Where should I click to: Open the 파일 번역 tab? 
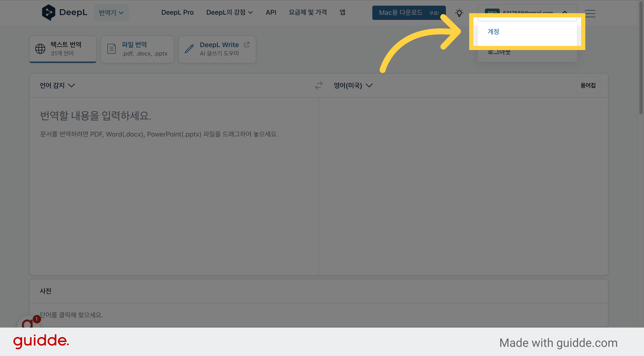click(137, 49)
